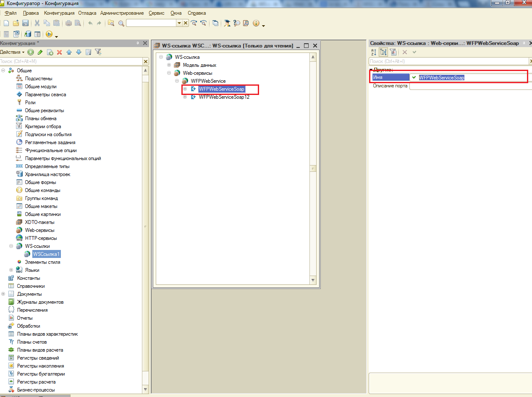Image resolution: width=532 pixels, height=397 pixels.
Task: Click the Описание порта input field
Action: coord(468,86)
